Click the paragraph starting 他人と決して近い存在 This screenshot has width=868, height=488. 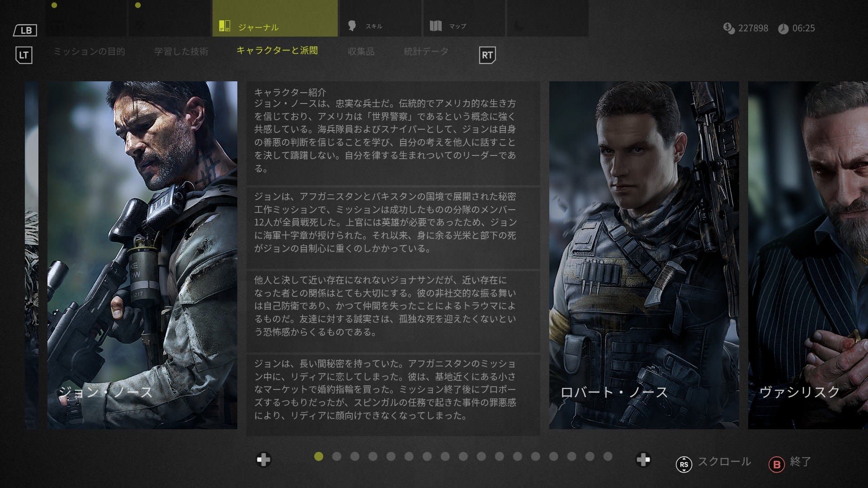pos(385,306)
